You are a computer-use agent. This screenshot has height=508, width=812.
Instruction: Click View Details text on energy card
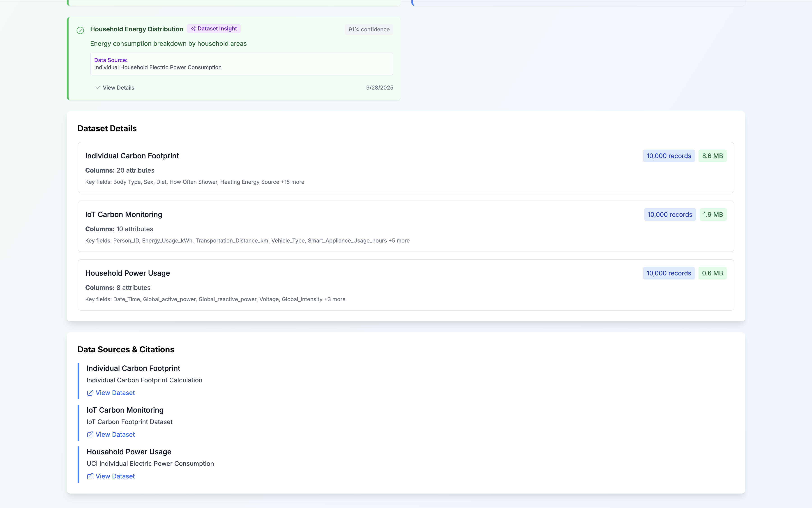[118, 88]
